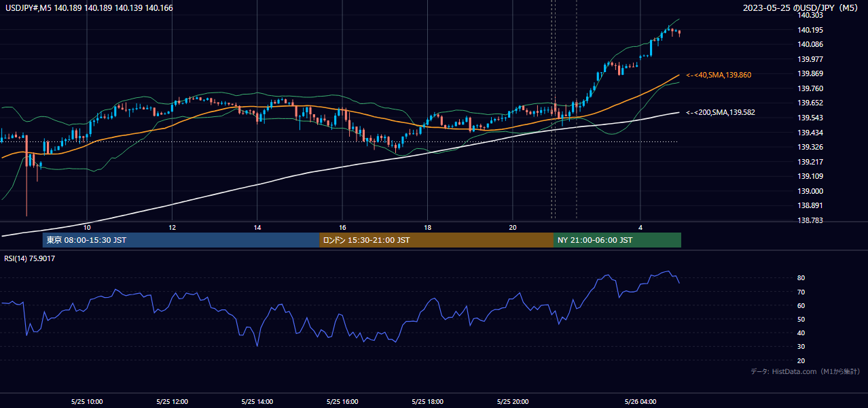Click the bottom date label 5/25 10:00

86,402
